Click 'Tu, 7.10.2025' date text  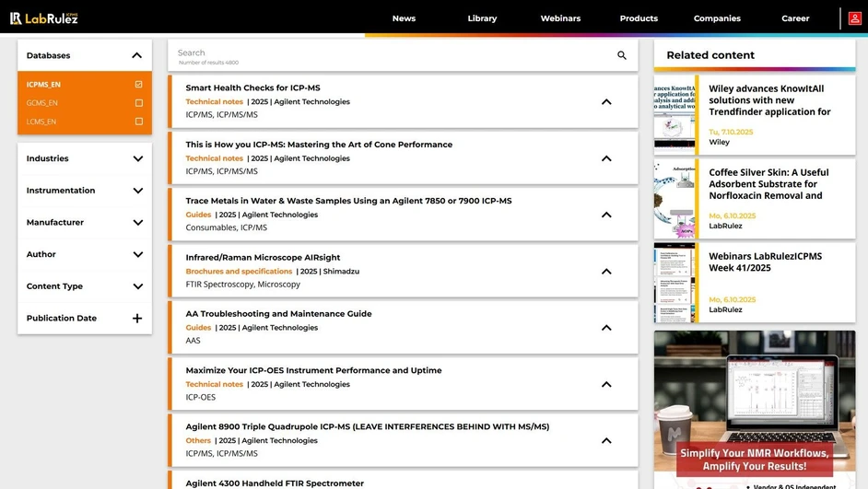coord(731,133)
